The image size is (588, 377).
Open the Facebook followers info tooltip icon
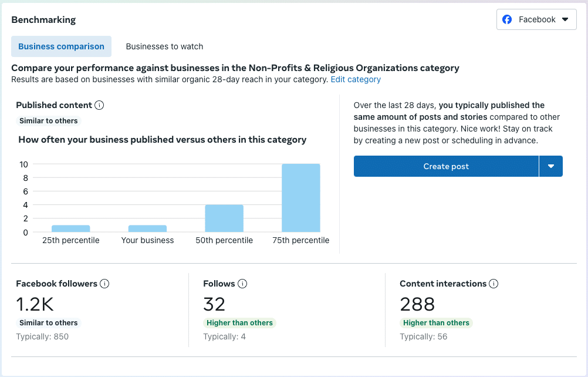point(104,284)
